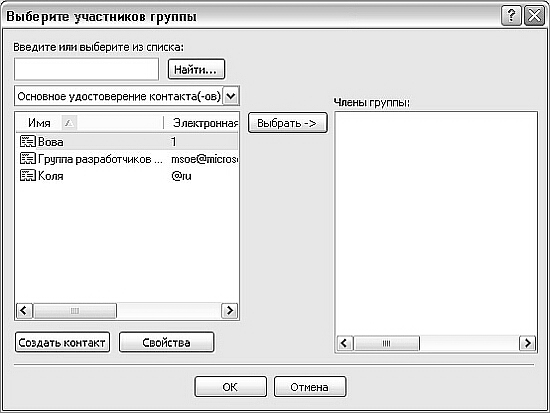
Task: Sort contacts by the Имя column header
Action: pos(89,123)
